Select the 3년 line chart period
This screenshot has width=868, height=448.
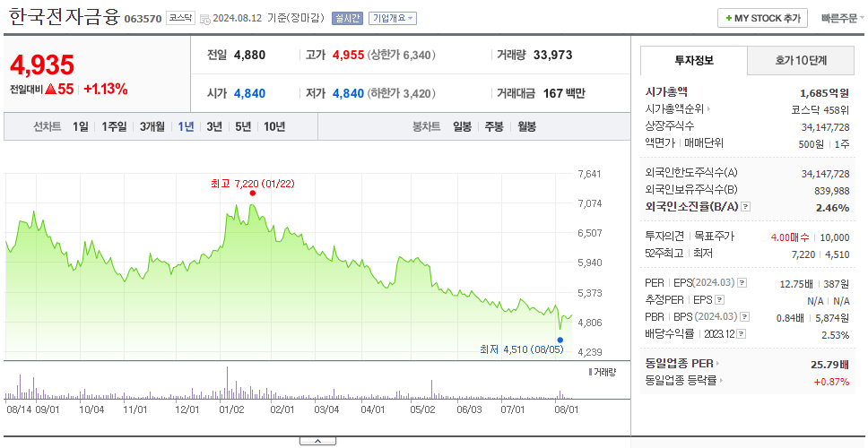(x=214, y=126)
